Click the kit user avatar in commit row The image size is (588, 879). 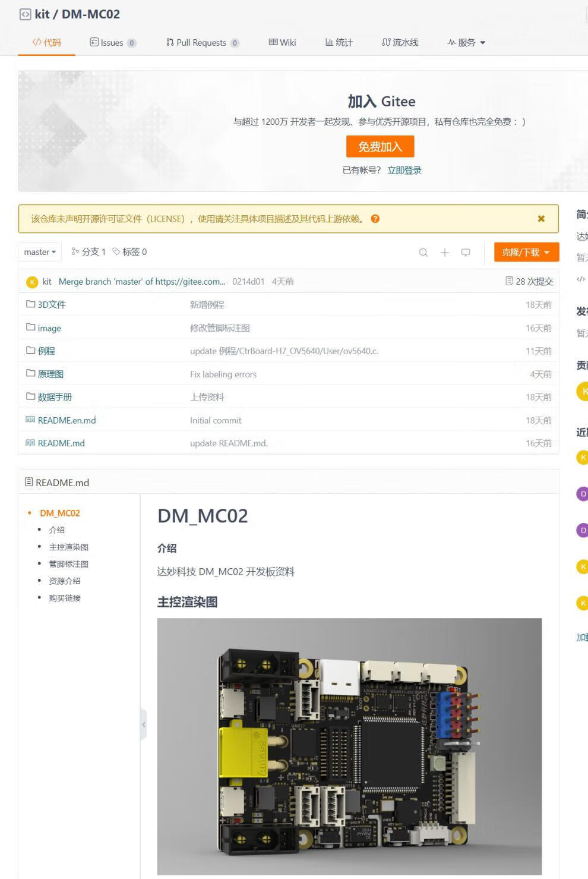click(x=32, y=282)
